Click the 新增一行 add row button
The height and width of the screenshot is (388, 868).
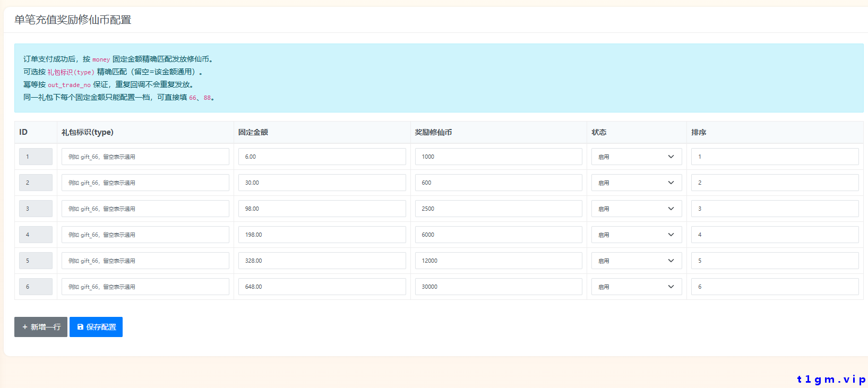click(41, 327)
